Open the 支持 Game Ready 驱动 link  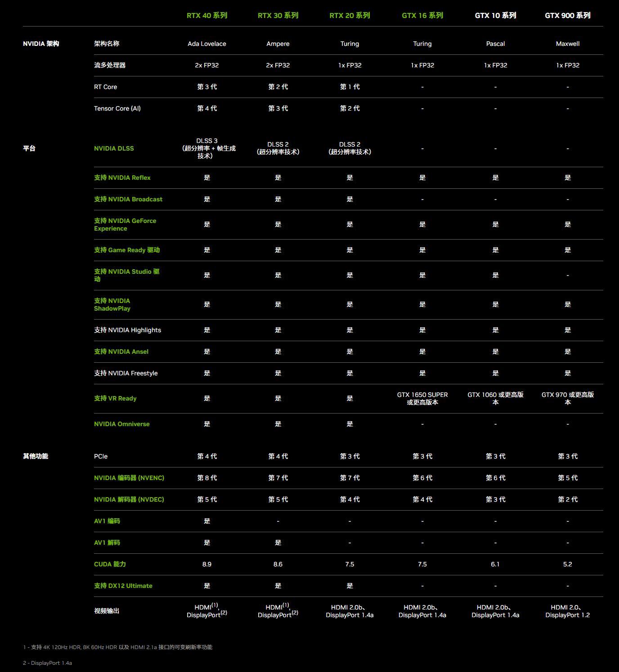(127, 250)
